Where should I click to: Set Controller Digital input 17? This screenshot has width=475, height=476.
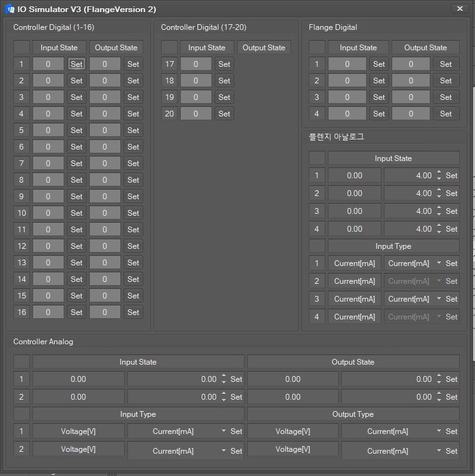pyautogui.click(x=224, y=64)
